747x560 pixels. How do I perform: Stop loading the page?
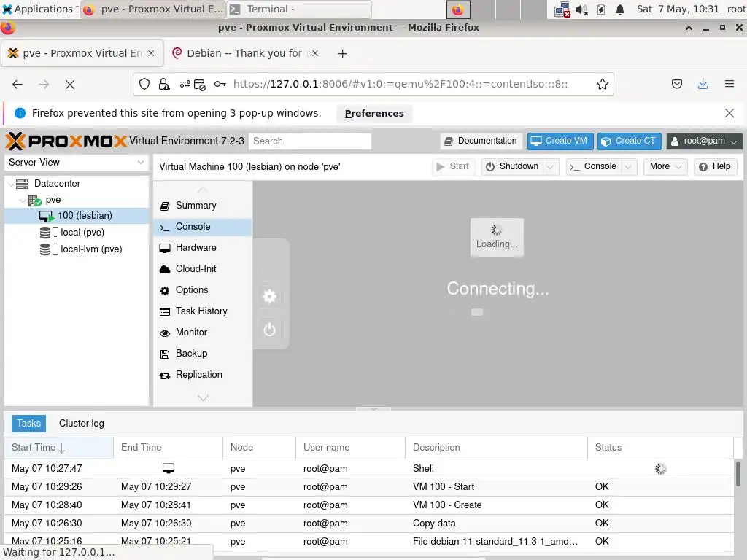pos(70,85)
